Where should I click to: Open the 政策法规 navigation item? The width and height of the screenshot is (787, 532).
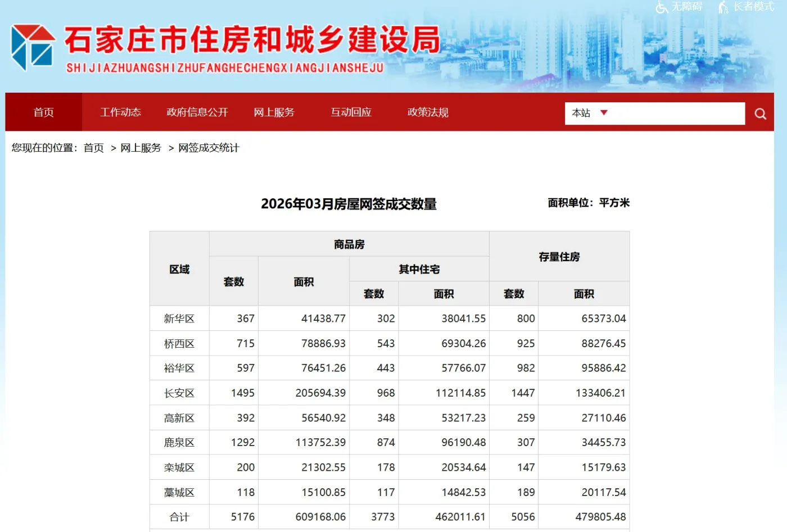tap(428, 112)
